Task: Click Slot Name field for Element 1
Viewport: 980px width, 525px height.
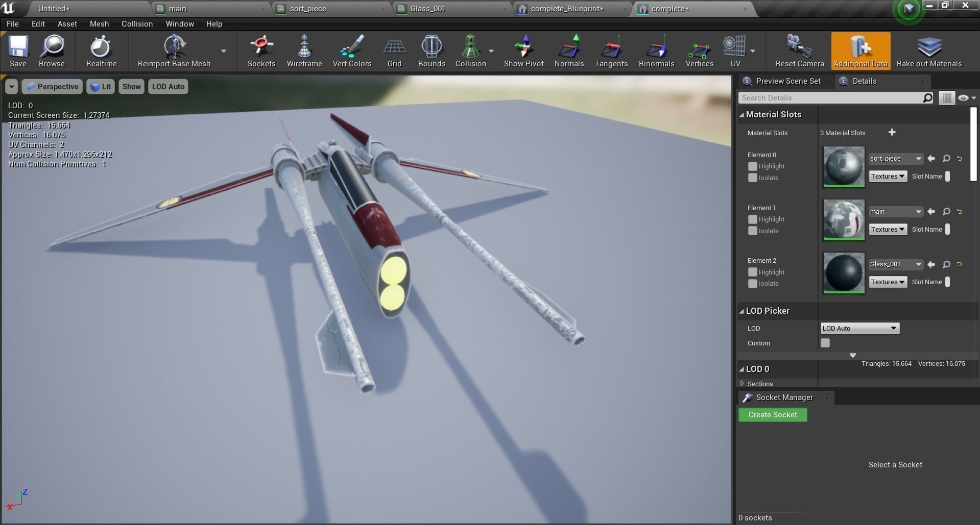Action: click(x=948, y=230)
